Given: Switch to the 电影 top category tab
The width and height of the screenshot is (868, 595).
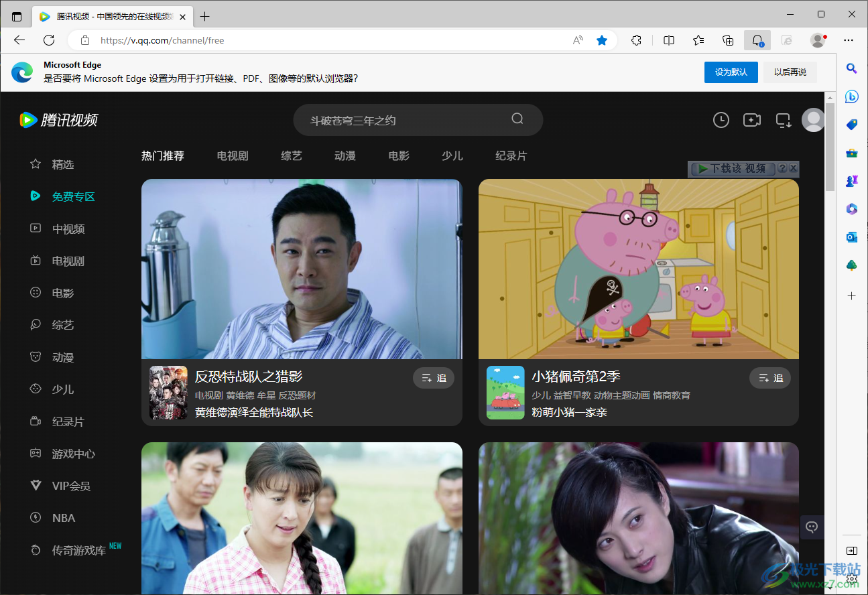Looking at the screenshot, I should click(399, 155).
